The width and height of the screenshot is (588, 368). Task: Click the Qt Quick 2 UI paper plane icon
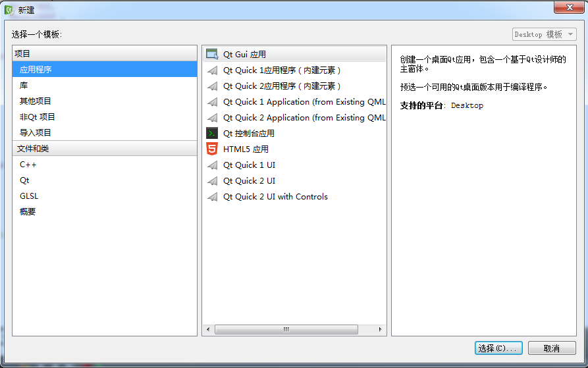coord(212,181)
